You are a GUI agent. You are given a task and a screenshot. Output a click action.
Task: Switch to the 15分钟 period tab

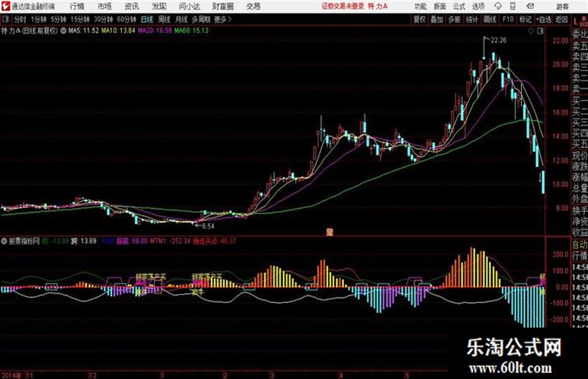(x=80, y=19)
